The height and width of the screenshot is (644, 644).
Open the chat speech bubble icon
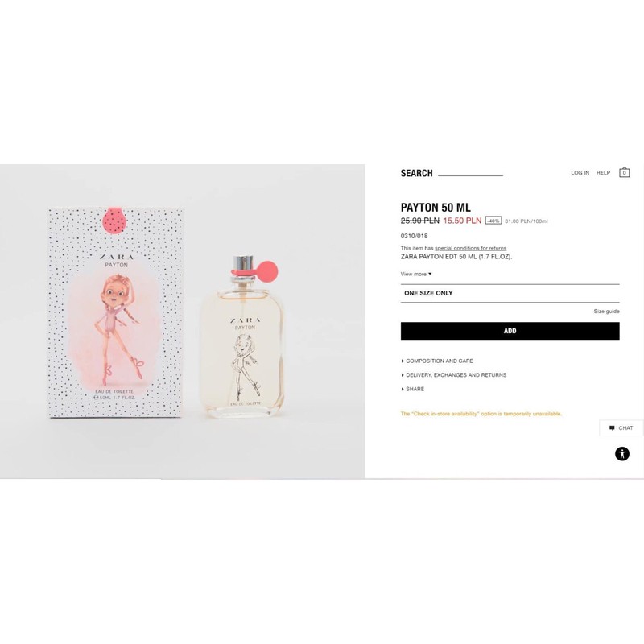coord(612,428)
